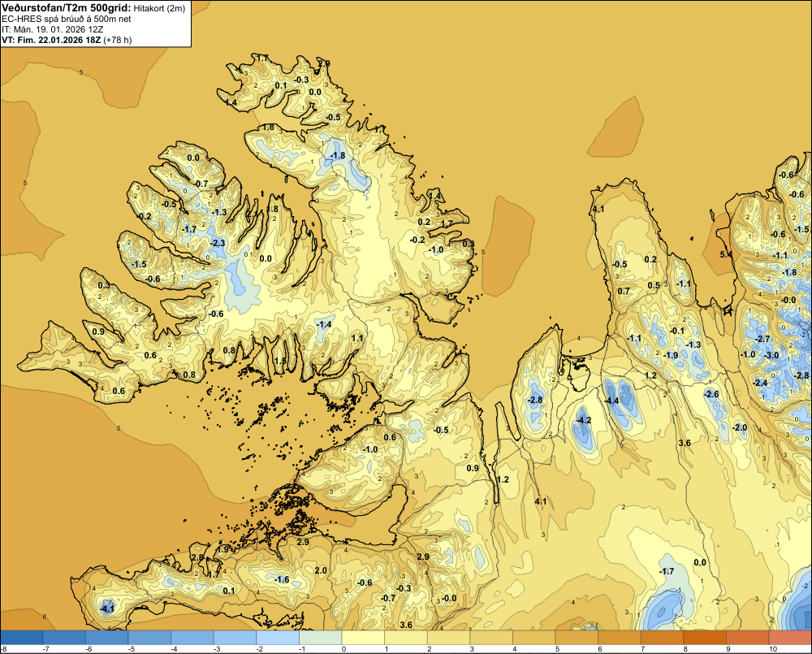This screenshot has width=812, height=654.
Task: Click the '(+78 h)' forecast offset text
Action: (118, 40)
